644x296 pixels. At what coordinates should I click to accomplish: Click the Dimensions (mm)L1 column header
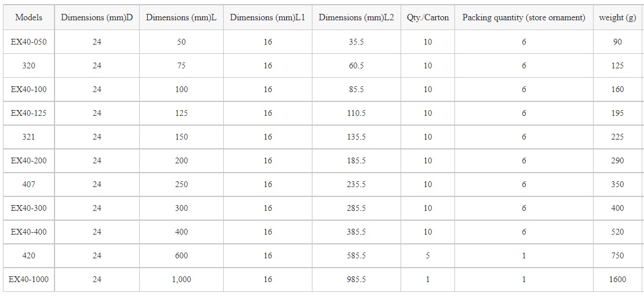(x=267, y=17)
